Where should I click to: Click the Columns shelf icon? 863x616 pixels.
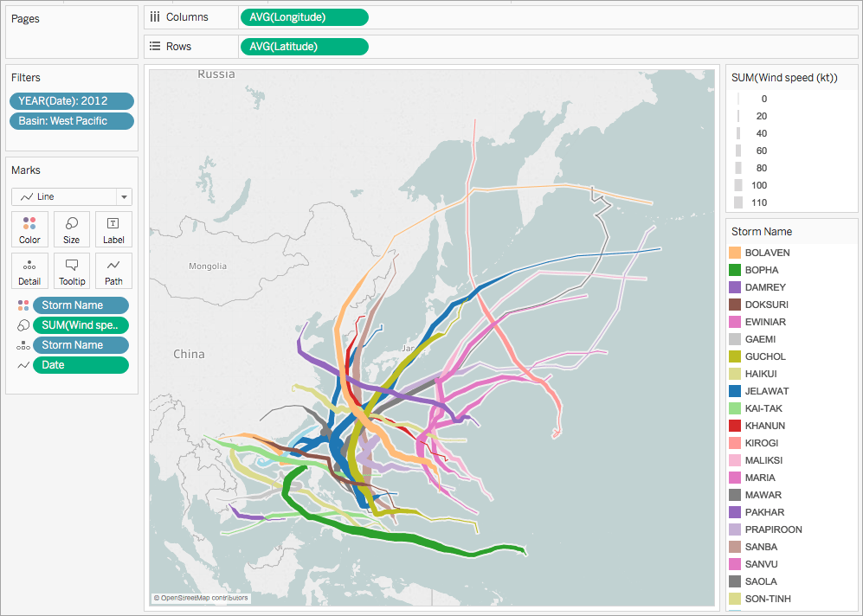coord(155,17)
